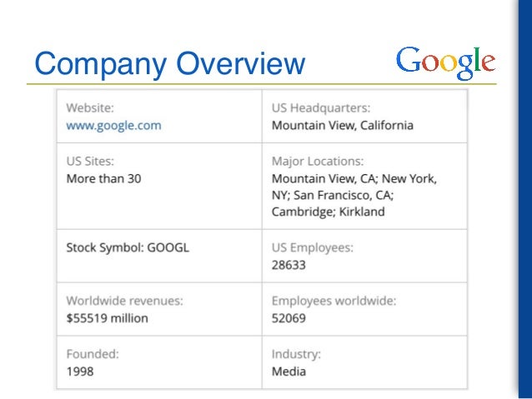Select Mountain View, California text
This screenshot has width=532, height=399.
click(x=343, y=126)
